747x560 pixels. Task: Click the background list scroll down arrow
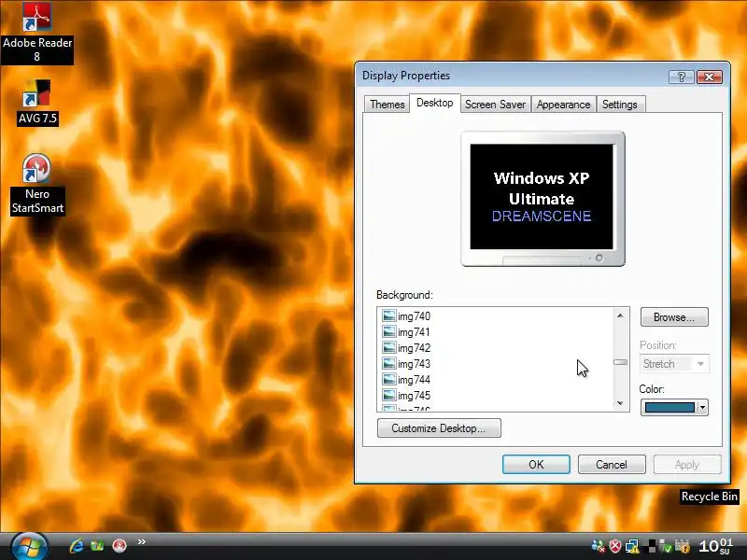tap(620, 403)
